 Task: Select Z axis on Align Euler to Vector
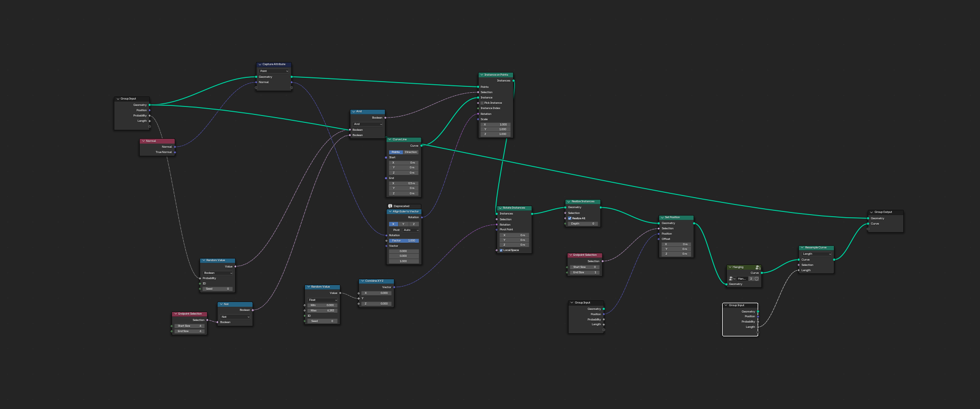[x=413, y=224]
